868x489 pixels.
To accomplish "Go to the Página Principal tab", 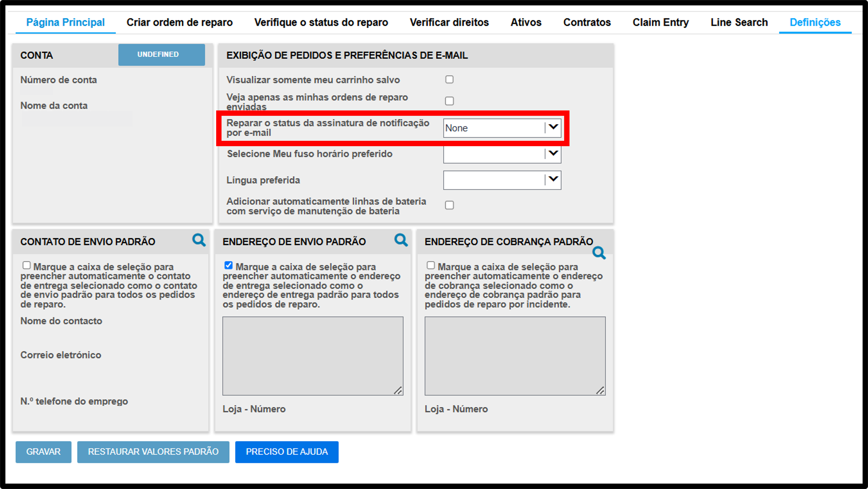I will [x=65, y=22].
